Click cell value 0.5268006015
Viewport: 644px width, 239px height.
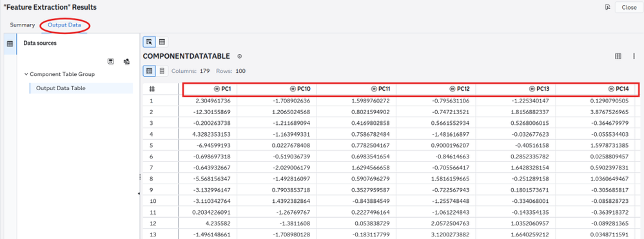coord(531,123)
